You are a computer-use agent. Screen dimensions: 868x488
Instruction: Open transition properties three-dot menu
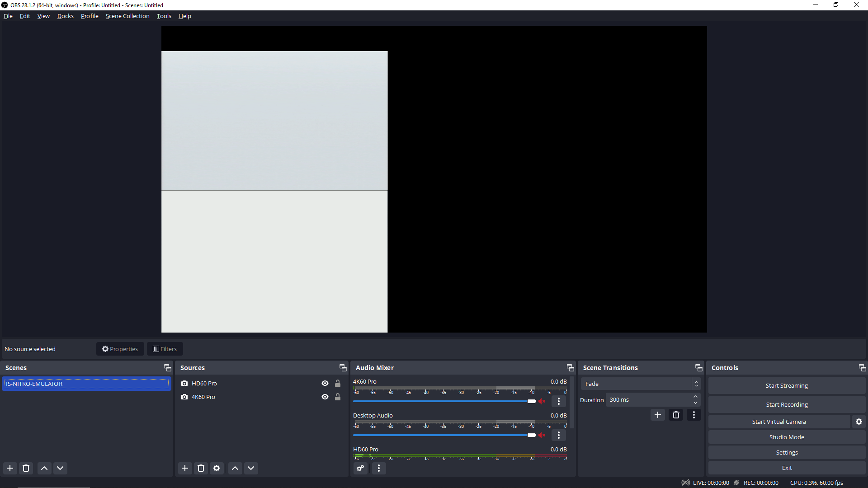694,415
